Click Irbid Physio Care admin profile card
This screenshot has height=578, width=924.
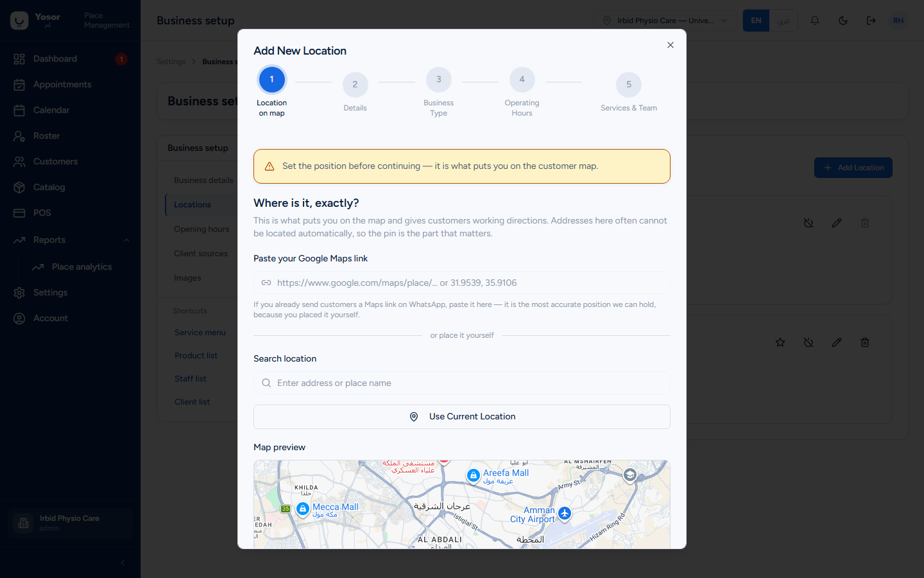[70, 523]
